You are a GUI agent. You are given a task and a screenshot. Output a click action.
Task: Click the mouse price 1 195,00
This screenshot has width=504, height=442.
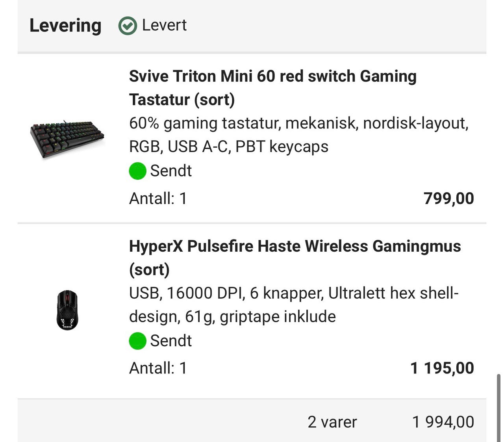pyautogui.click(x=442, y=368)
